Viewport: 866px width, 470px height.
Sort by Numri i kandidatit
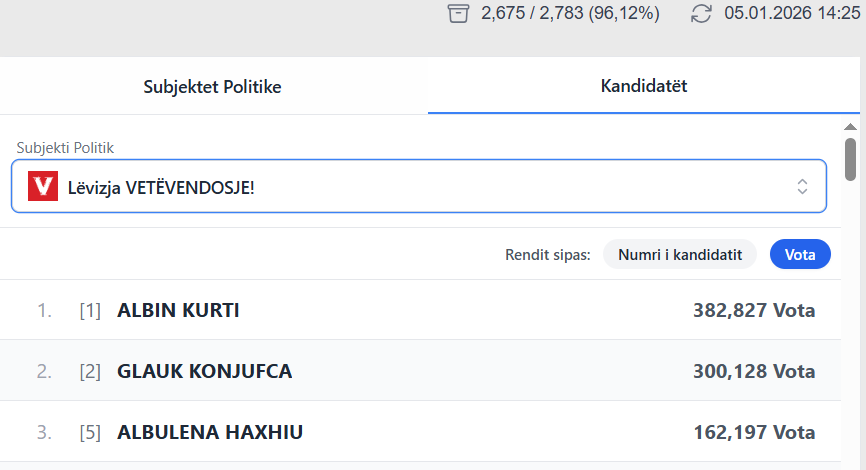click(680, 255)
